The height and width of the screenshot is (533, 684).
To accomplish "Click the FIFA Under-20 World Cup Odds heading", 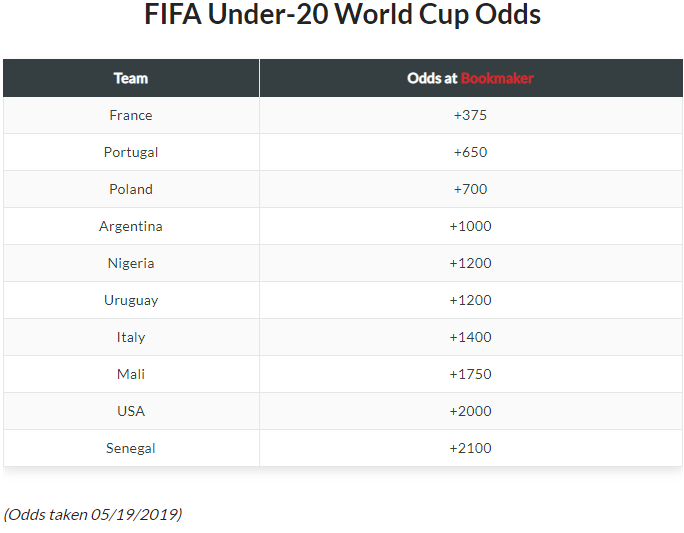I will click(x=342, y=14).
